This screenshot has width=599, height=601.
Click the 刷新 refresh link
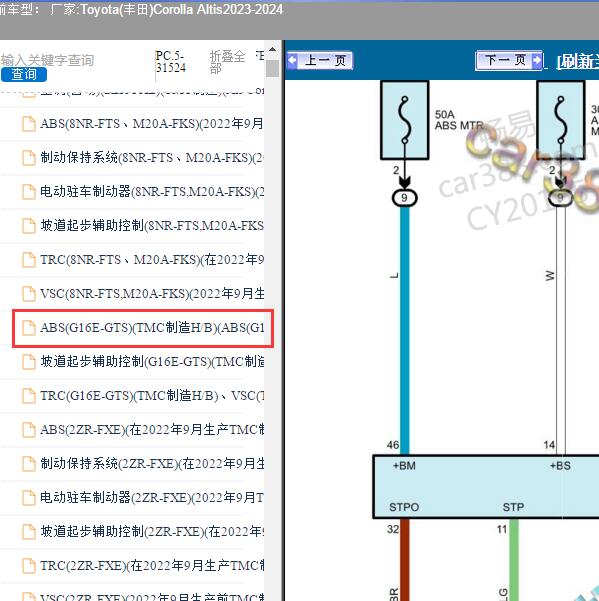(578, 61)
